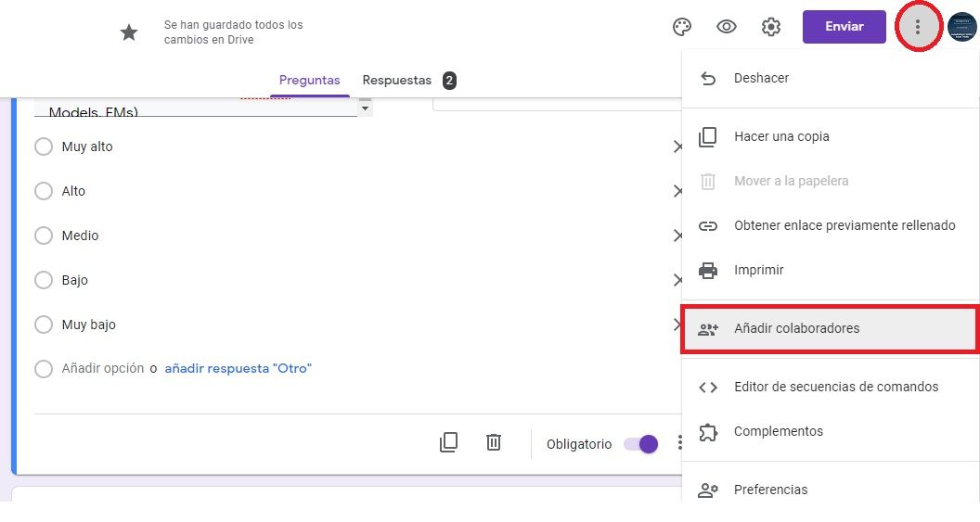The width and height of the screenshot is (980, 522).
Task: Click the link icon beside Obtener enlace
Action: tap(707, 226)
